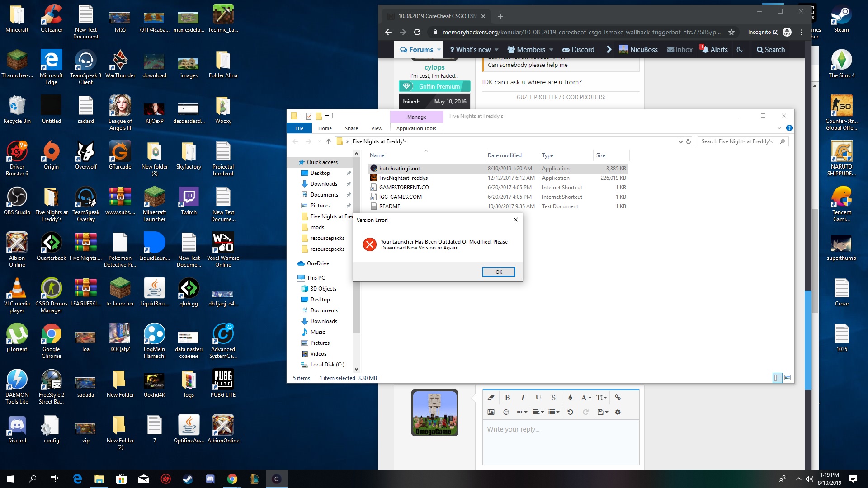Toggle the forum dark mode moon icon
Viewport: 868px width, 488px height.
point(740,50)
